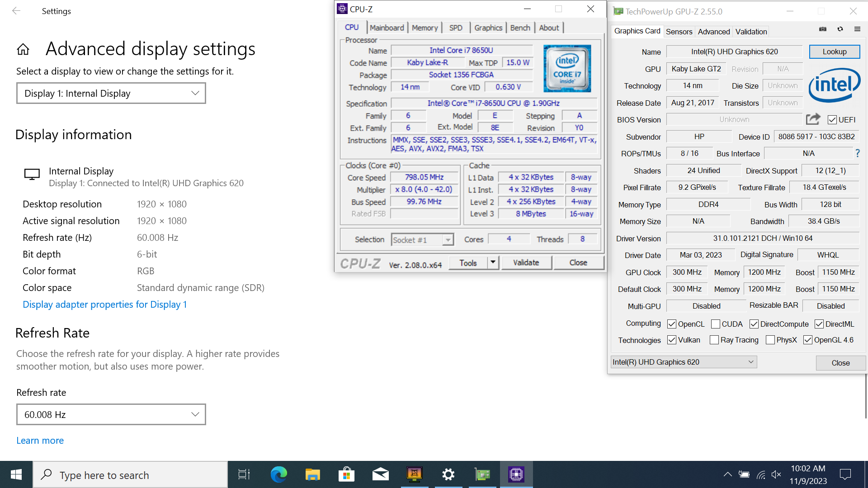Click Driver Version field in GPU-Z

click(763, 238)
